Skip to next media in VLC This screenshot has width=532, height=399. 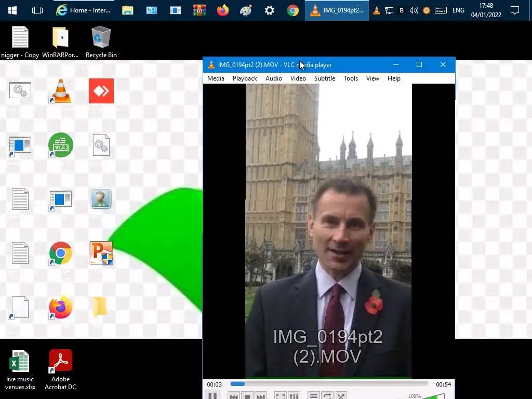click(x=261, y=396)
